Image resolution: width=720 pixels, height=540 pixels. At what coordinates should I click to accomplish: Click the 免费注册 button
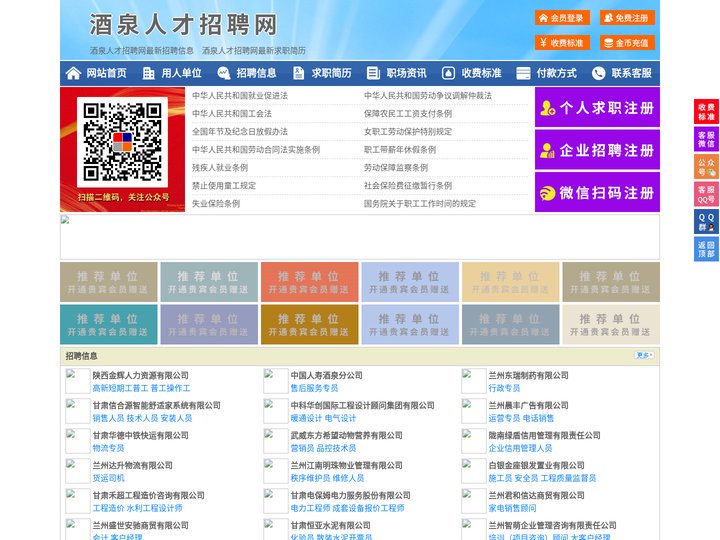click(x=627, y=18)
